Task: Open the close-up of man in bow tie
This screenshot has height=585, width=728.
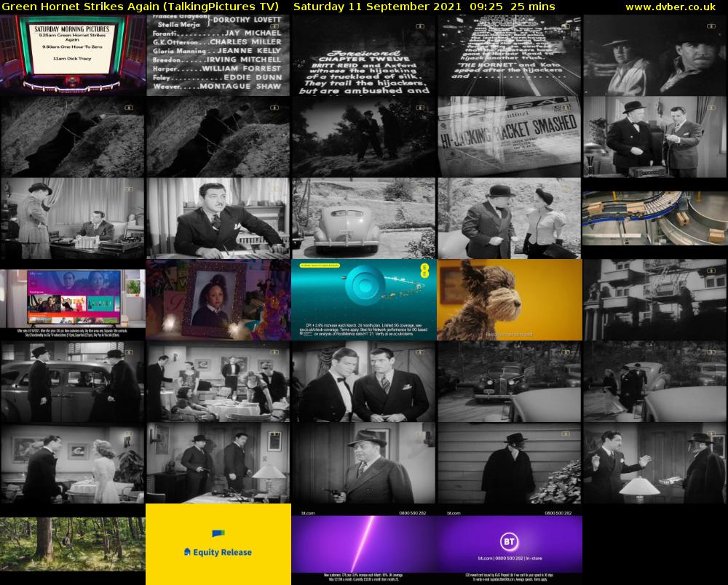Action: 364,381
